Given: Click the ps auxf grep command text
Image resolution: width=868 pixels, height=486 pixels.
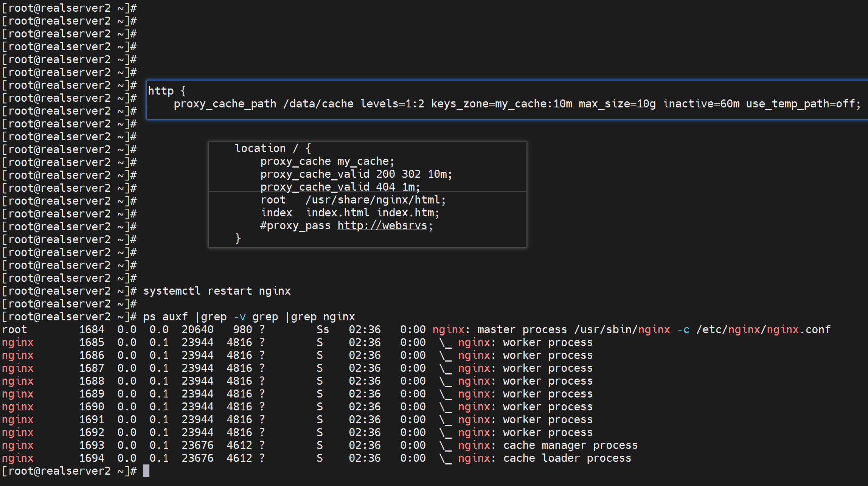Looking at the screenshot, I should [x=249, y=317].
